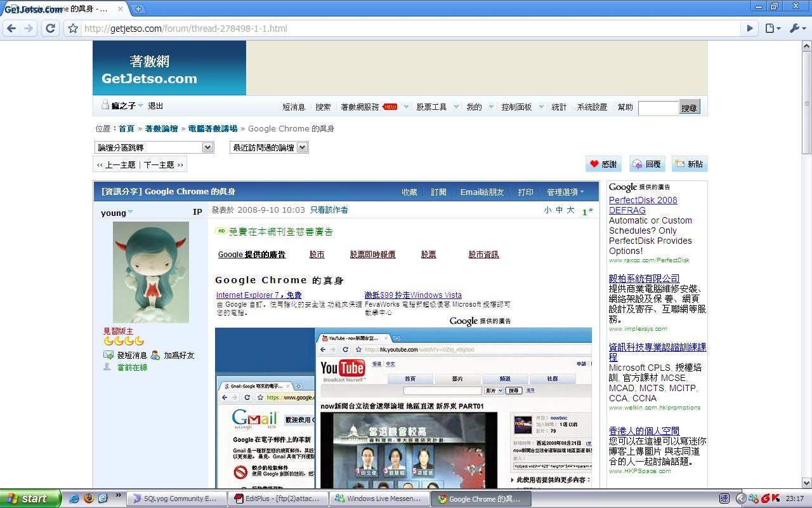The width and height of the screenshot is (812, 508).
Task: Expand the 我的 menu arrow
Action: 491,107
